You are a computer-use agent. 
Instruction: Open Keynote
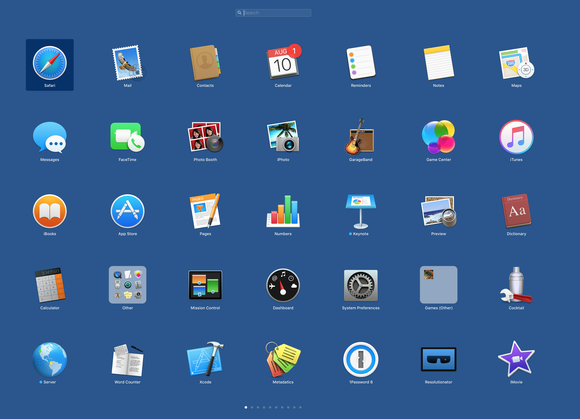pos(361,211)
